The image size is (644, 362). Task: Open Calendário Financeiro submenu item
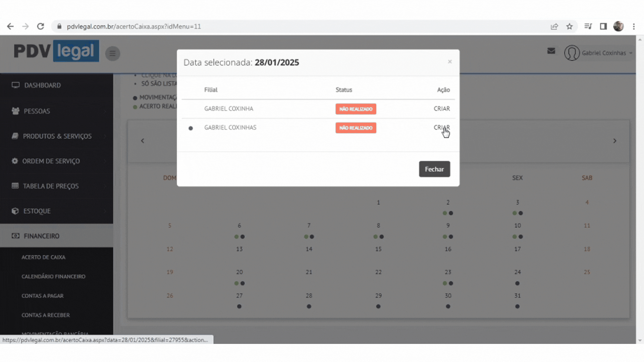[x=53, y=277]
